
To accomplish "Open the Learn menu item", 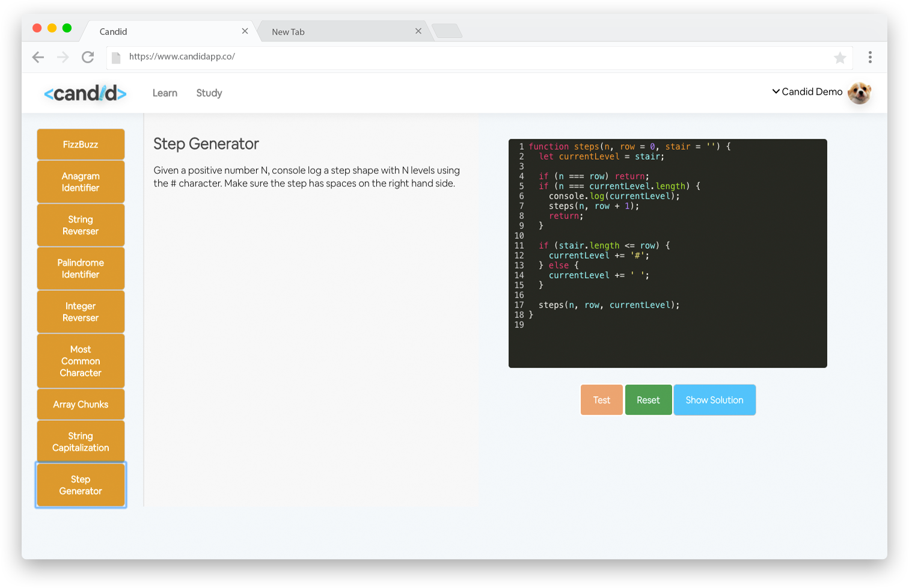I will pos(165,93).
